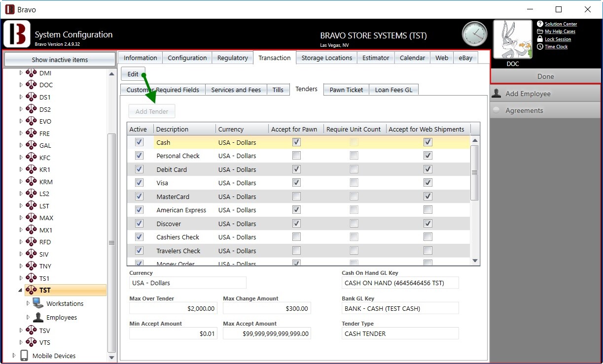603x364 pixels.
Task: Toggle Accept for Web Shipments for Debit Card
Action: (428, 169)
